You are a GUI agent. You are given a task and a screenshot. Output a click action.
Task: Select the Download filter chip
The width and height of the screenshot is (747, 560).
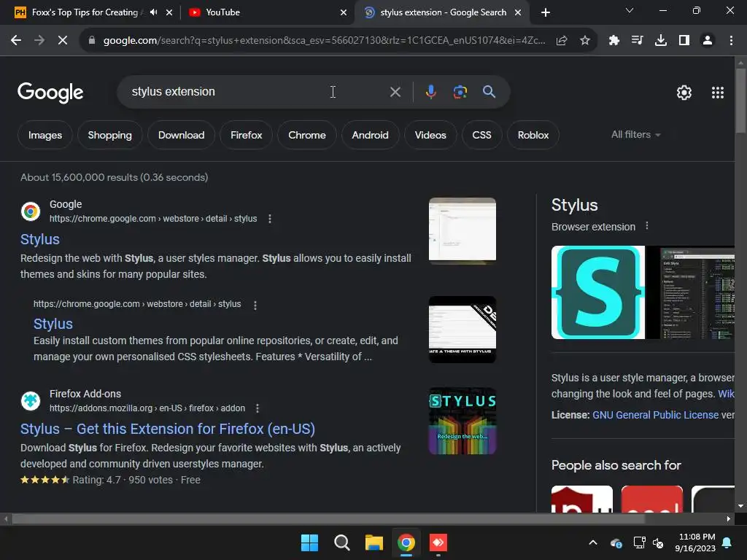coord(181,135)
